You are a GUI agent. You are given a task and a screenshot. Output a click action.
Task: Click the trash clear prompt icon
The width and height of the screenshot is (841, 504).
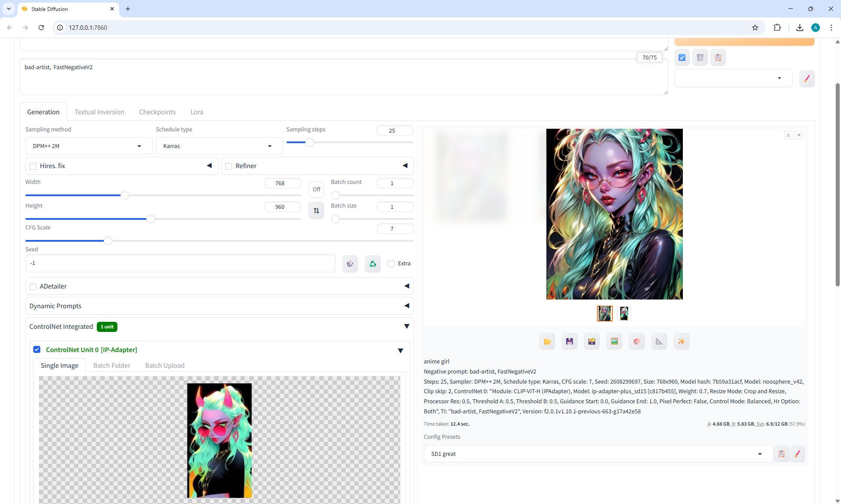(x=700, y=57)
